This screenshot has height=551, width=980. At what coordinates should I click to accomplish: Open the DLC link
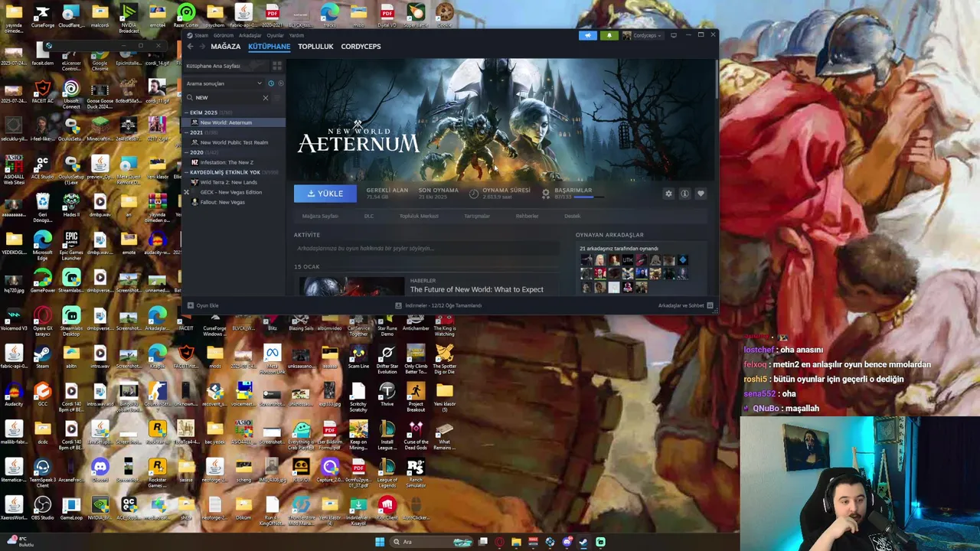pyautogui.click(x=369, y=216)
